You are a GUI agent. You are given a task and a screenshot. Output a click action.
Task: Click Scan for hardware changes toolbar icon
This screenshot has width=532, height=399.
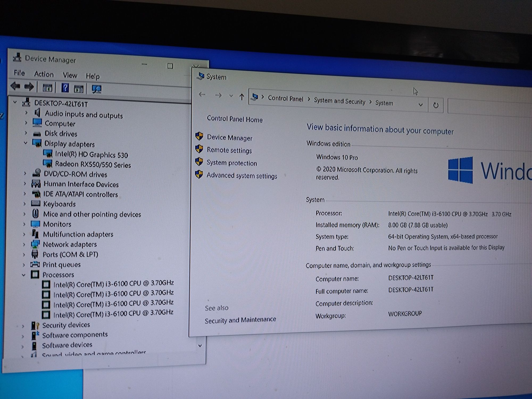pyautogui.click(x=96, y=89)
